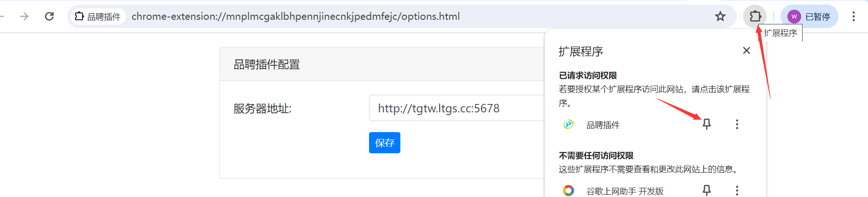Open more options for 品聘插件

point(737,124)
